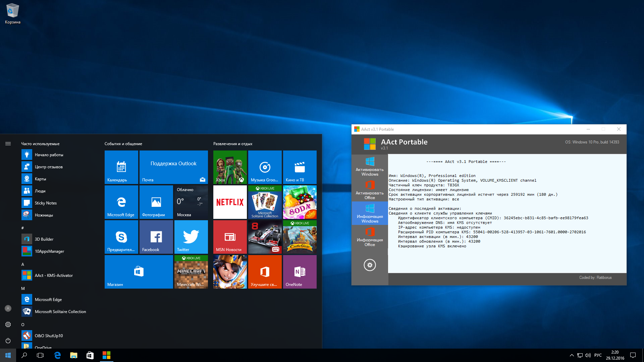Launch the Microsoft Edge tile
Image resolution: width=644 pixels, height=362 pixels.
(x=121, y=202)
